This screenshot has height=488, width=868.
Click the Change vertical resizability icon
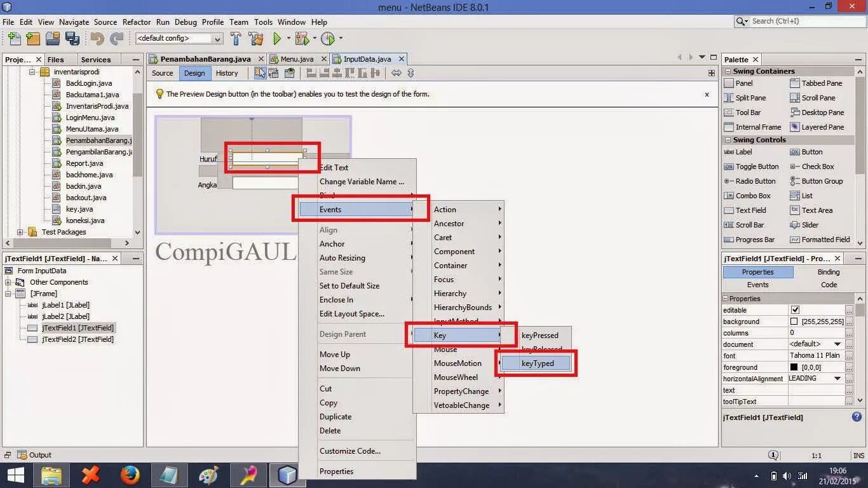coord(410,73)
